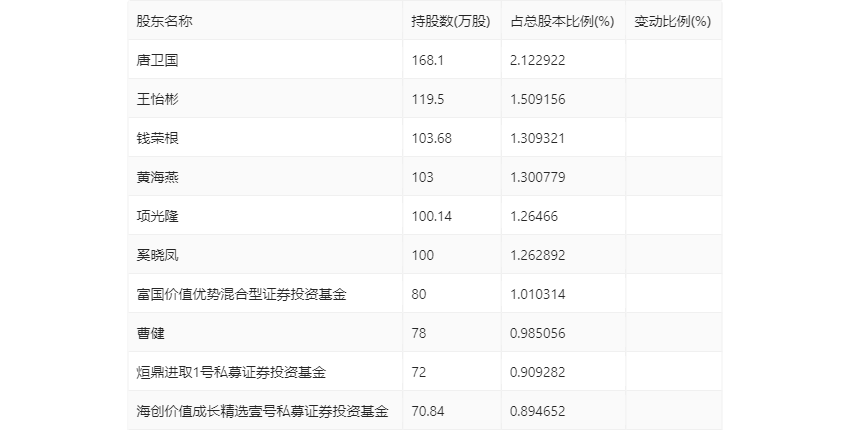This screenshot has width=850, height=430.
Task: Click shares value 100.14
Action: tap(432, 216)
